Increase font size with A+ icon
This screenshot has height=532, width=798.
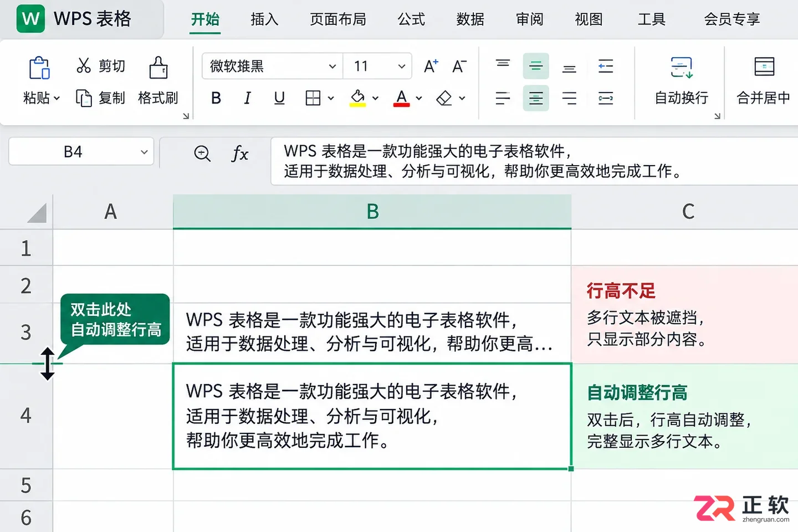click(x=431, y=66)
